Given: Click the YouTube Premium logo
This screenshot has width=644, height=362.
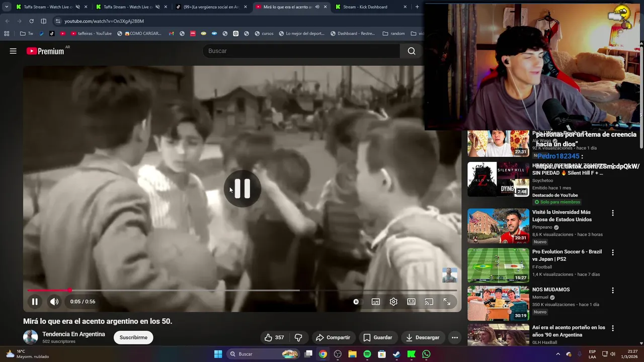Looking at the screenshot, I should pos(45,51).
